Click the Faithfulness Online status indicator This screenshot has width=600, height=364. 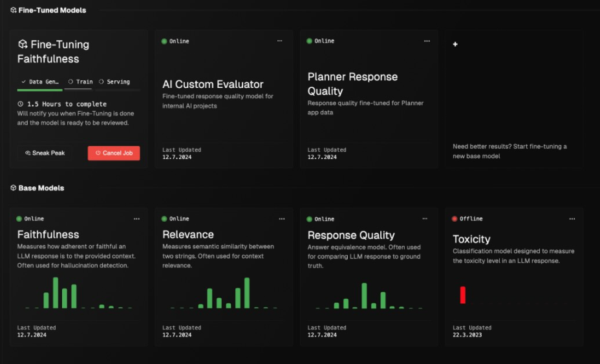click(19, 219)
